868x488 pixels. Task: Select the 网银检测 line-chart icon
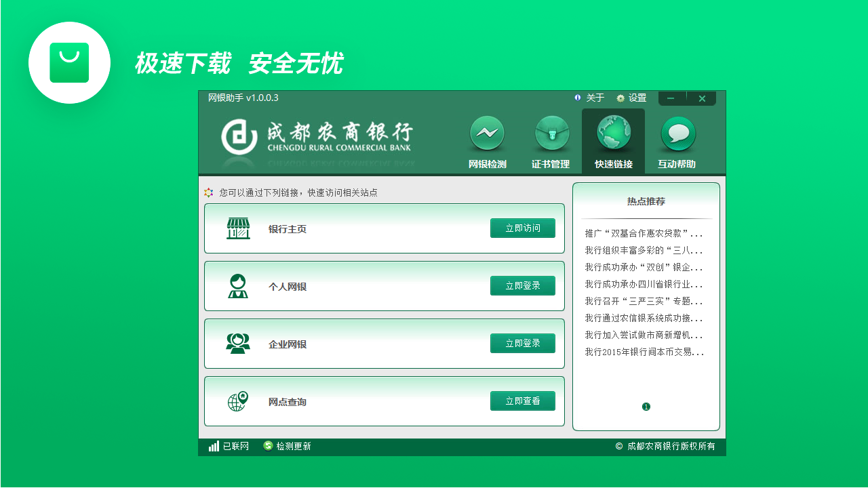click(x=487, y=134)
